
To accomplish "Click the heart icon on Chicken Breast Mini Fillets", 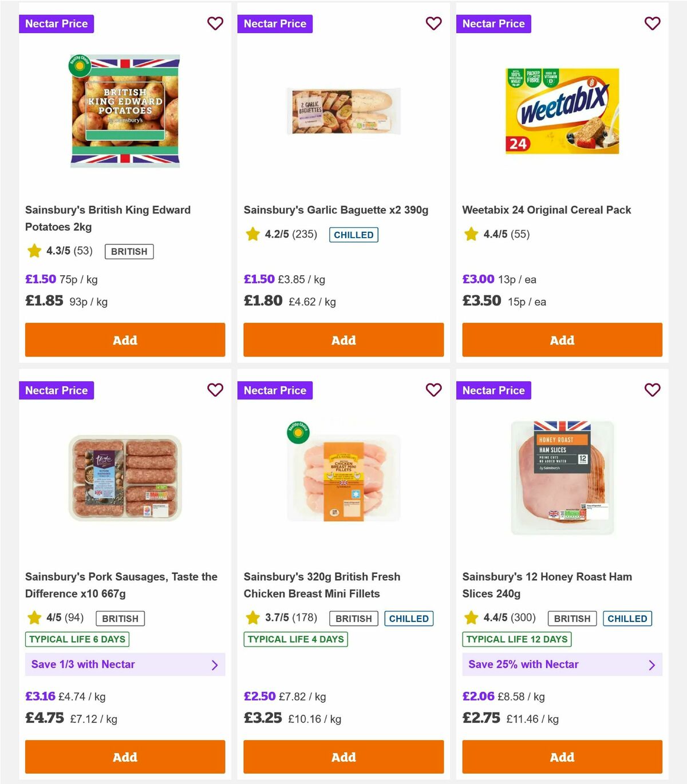I will (x=434, y=390).
